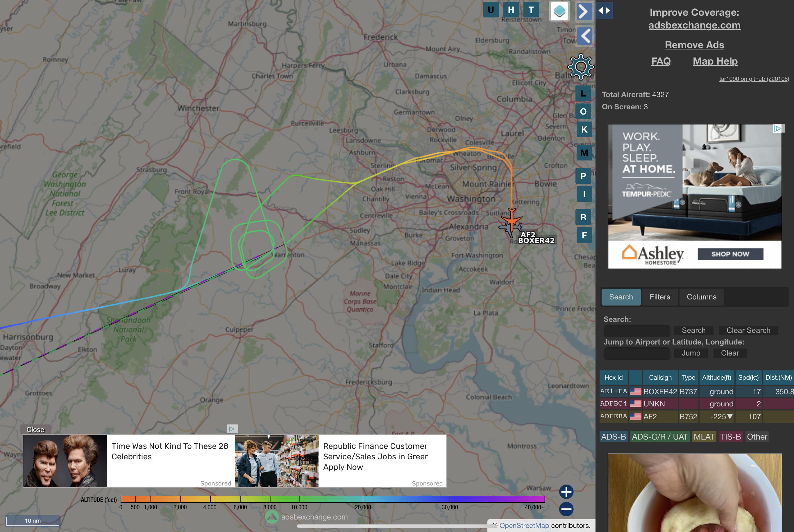Click the Clear button beside Jump
The image size is (794, 532).
tap(729, 353)
